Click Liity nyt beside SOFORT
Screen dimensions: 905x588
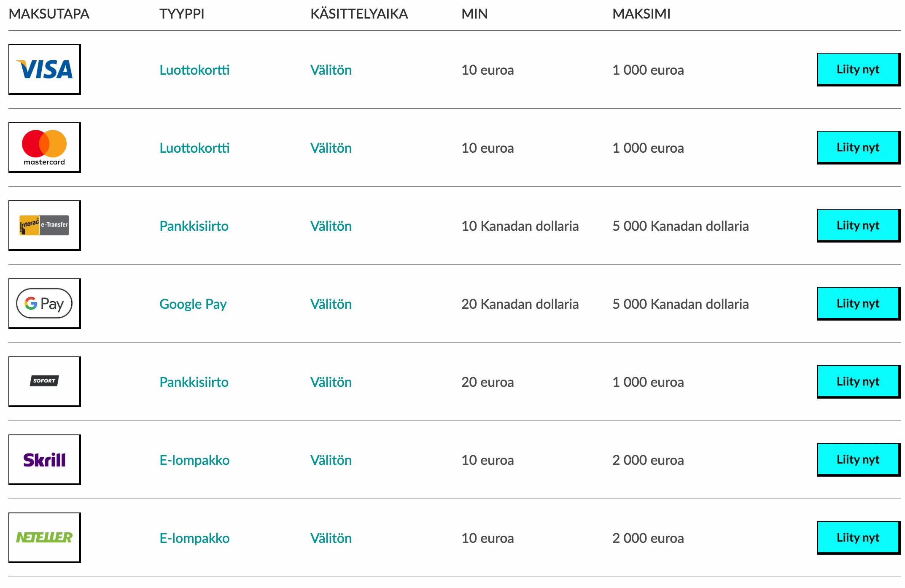tap(858, 381)
